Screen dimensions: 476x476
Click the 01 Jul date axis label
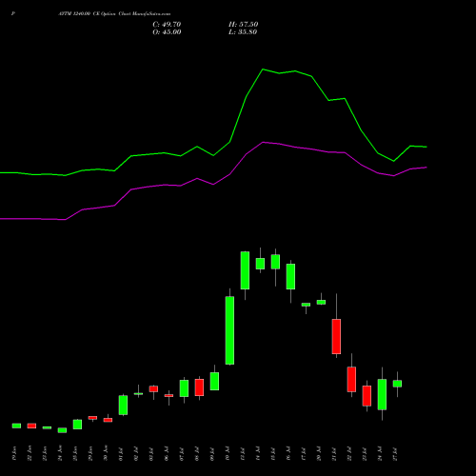tap(121, 453)
